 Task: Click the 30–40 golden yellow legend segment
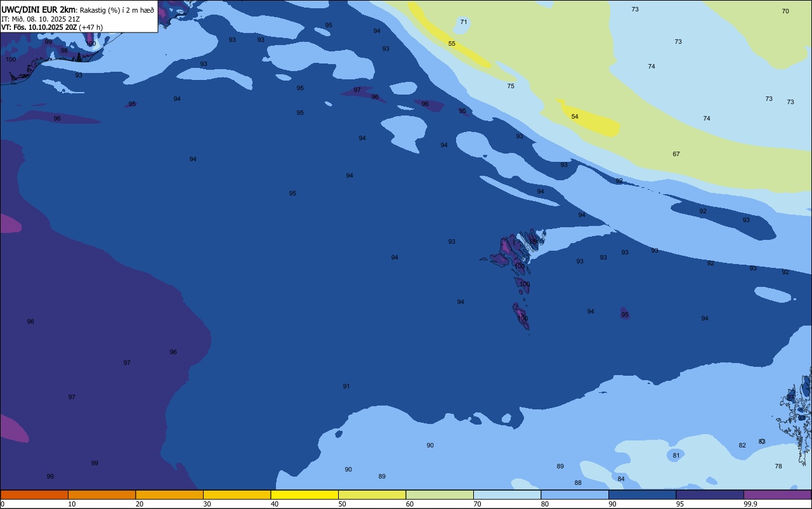coord(237,494)
